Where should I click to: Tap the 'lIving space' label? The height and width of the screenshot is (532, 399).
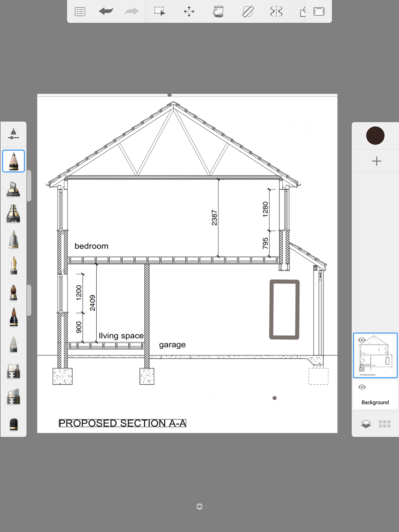pyautogui.click(x=121, y=336)
